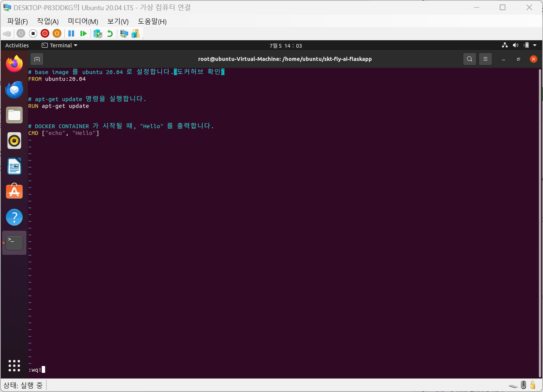Click status text '상태: 실행 중'

pyautogui.click(x=23, y=385)
